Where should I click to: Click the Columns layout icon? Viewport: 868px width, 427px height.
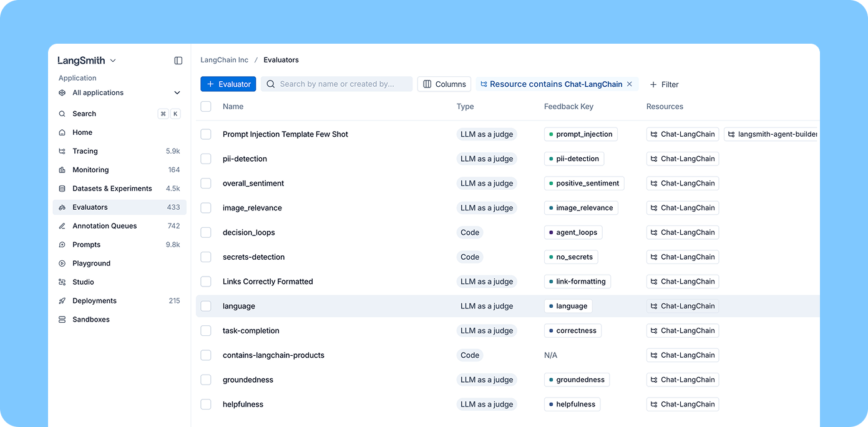pos(427,84)
